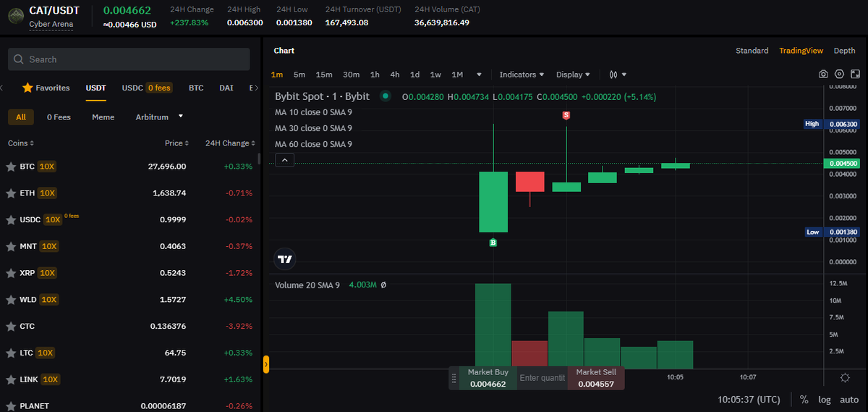Screen dimensions: 868x412
Task: Click the coin Search field
Action: [x=129, y=59]
